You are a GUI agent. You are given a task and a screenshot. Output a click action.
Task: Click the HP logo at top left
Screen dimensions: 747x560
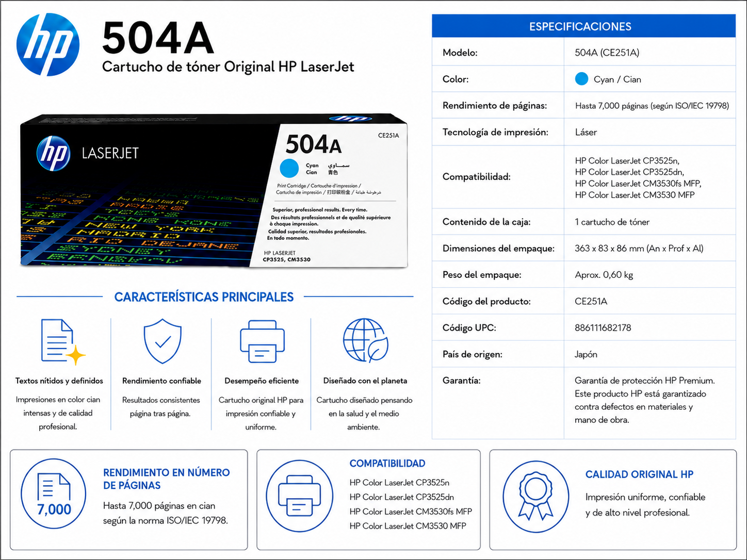(x=48, y=44)
